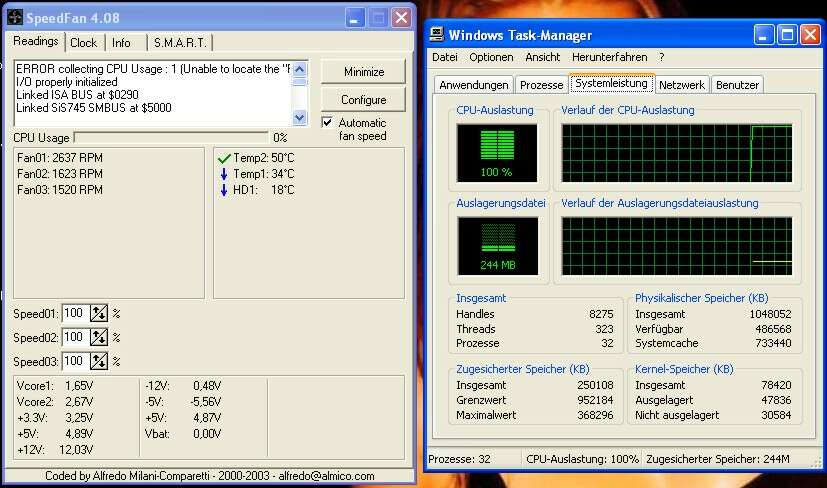Click the Vcore1 1,65V value
827x488 pixels.
(79, 386)
